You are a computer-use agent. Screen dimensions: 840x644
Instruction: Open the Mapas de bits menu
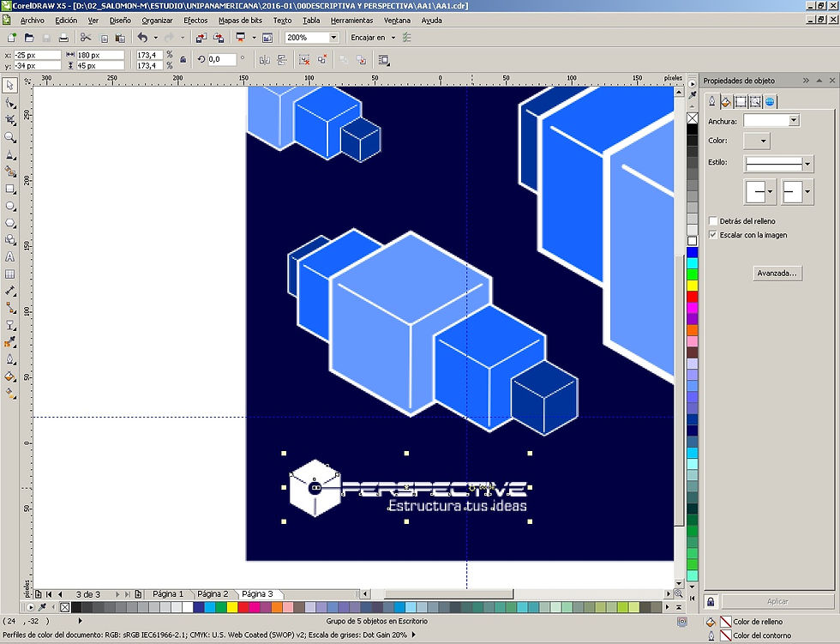(x=240, y=21)
